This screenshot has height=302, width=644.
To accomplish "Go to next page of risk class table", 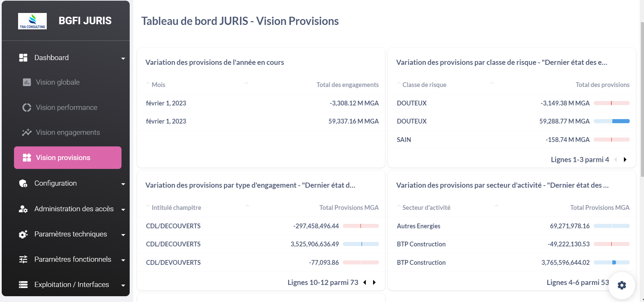I will [625, 160].
